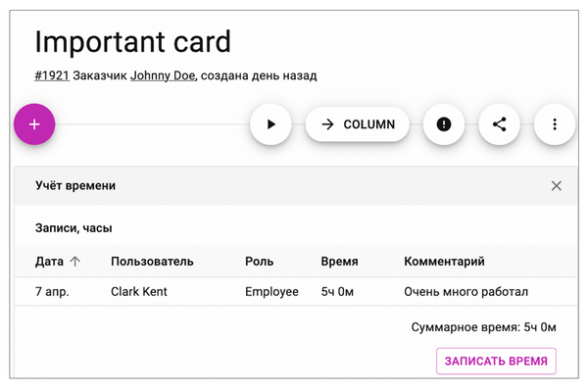Select the 5ч 0м time cell in row
The width and height of the screenshot is (588, 390).
point(337,291)
